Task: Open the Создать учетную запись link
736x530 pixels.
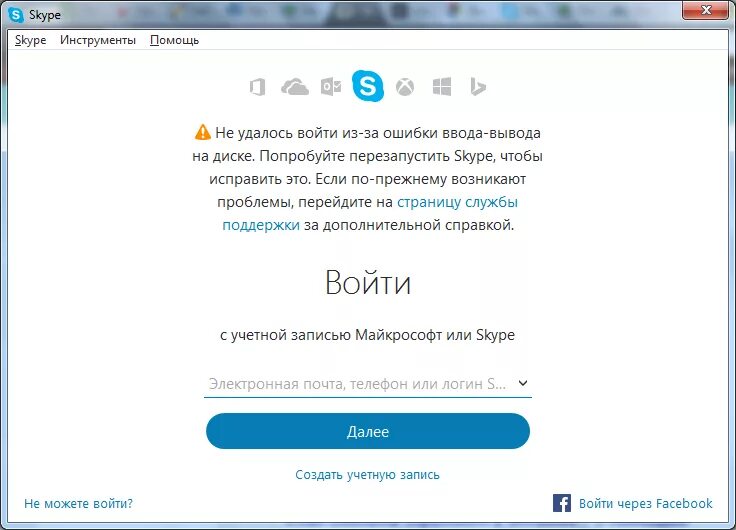Action: (368, 475)
